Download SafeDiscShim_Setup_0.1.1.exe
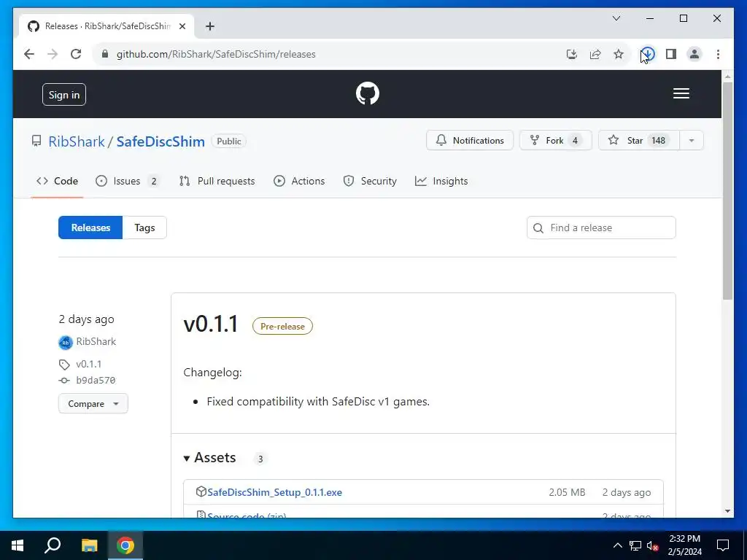Screen dimensions: 747x560 [274, 492]
